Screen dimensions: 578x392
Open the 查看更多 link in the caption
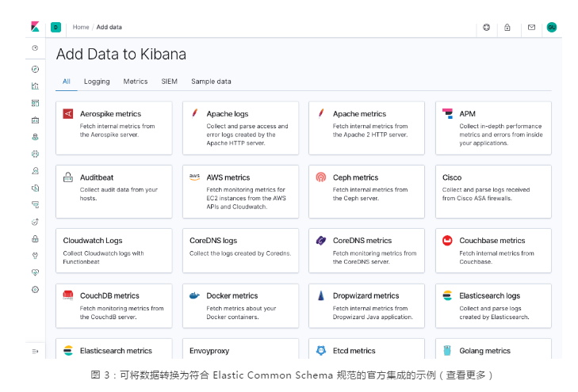(465, 375)
